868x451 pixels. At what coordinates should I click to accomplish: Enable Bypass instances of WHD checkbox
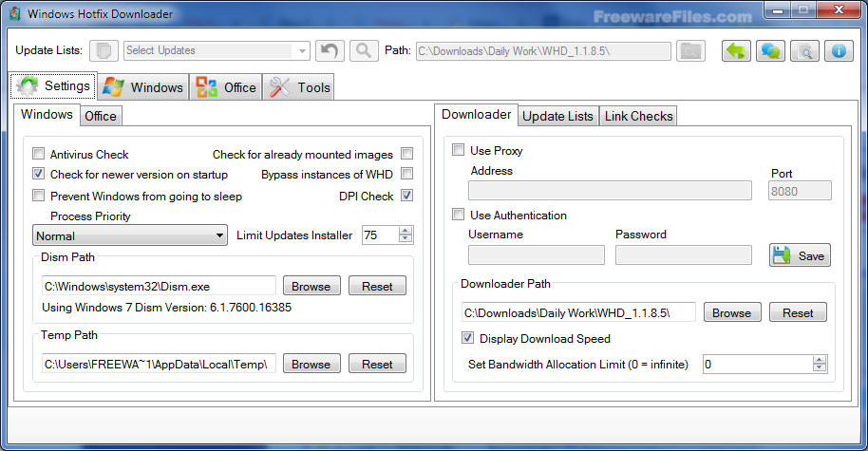[x=406, y=174]
